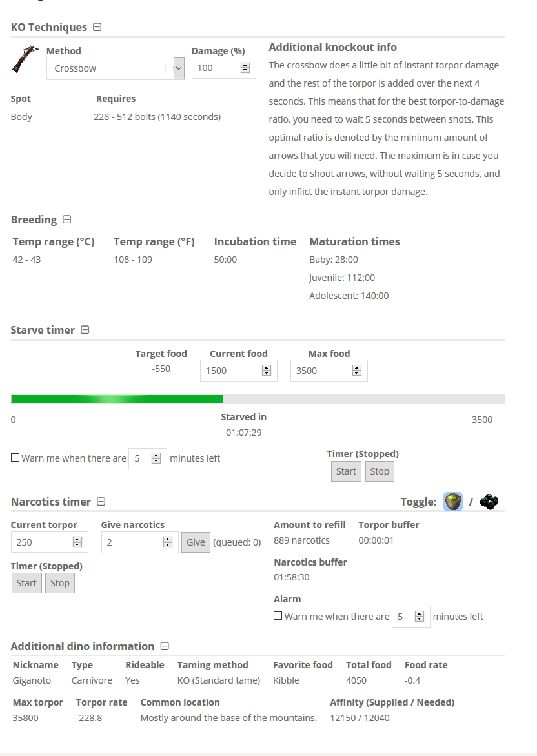Collapse the KO Techniques section
Image resolution: width=537 pixels, height=756 pixels.
tap(97, 27)
